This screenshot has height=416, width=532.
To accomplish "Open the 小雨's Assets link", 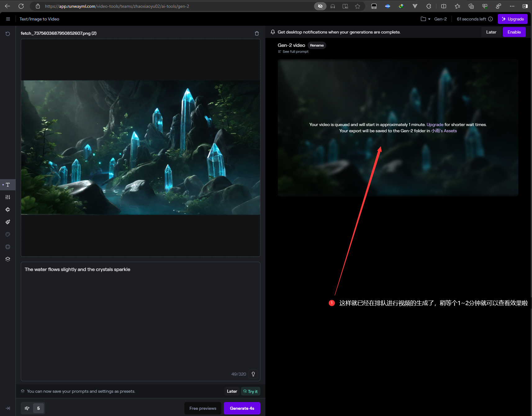I will click(x=444, y=131).
